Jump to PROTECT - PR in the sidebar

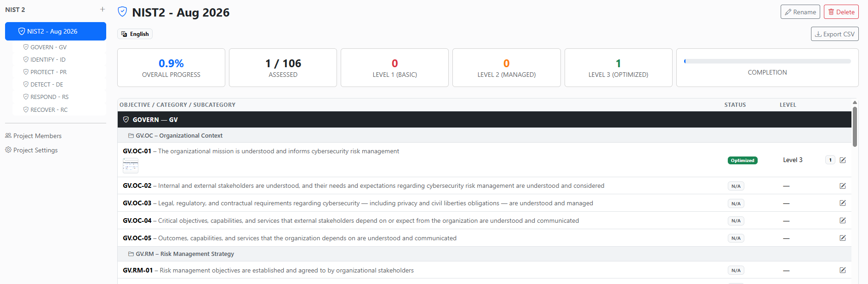pos(59,72)
